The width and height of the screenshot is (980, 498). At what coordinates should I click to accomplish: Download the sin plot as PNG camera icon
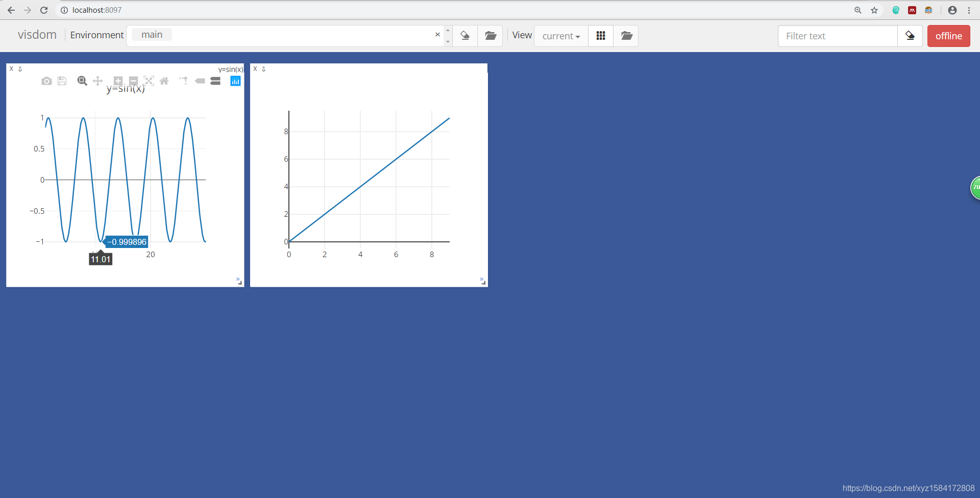(46, 81)
